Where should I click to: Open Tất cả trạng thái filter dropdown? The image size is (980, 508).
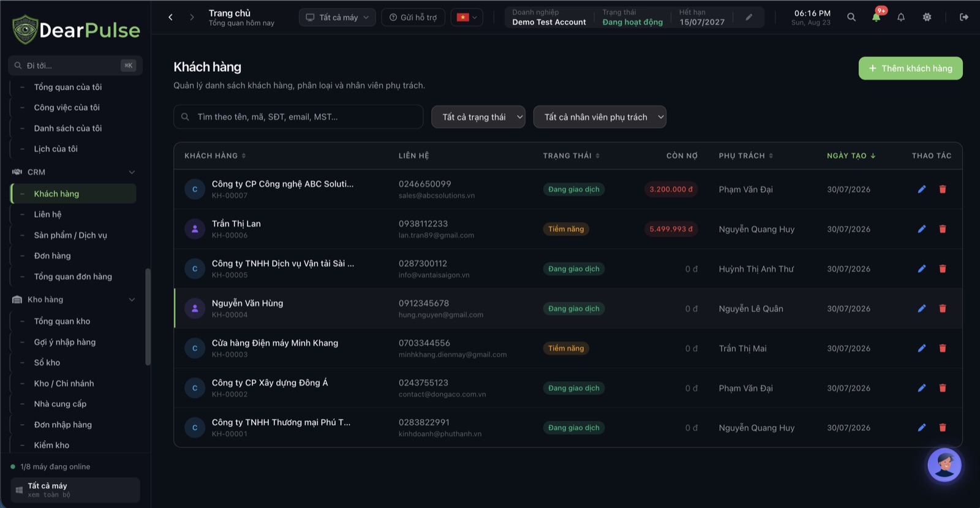pyautogui.click(x=478, y=117)
